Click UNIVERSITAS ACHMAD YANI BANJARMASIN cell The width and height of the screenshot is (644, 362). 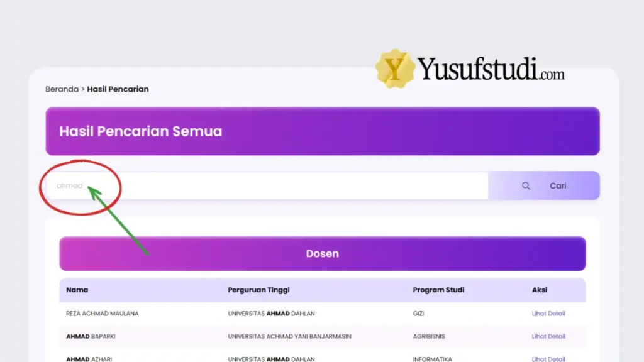[x=289, y=337]
